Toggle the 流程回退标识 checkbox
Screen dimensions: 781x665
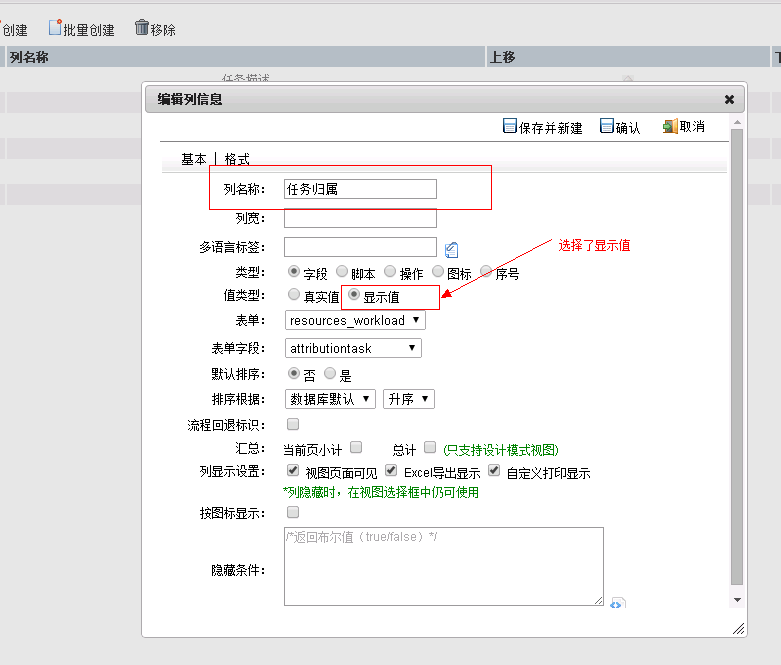293,424
